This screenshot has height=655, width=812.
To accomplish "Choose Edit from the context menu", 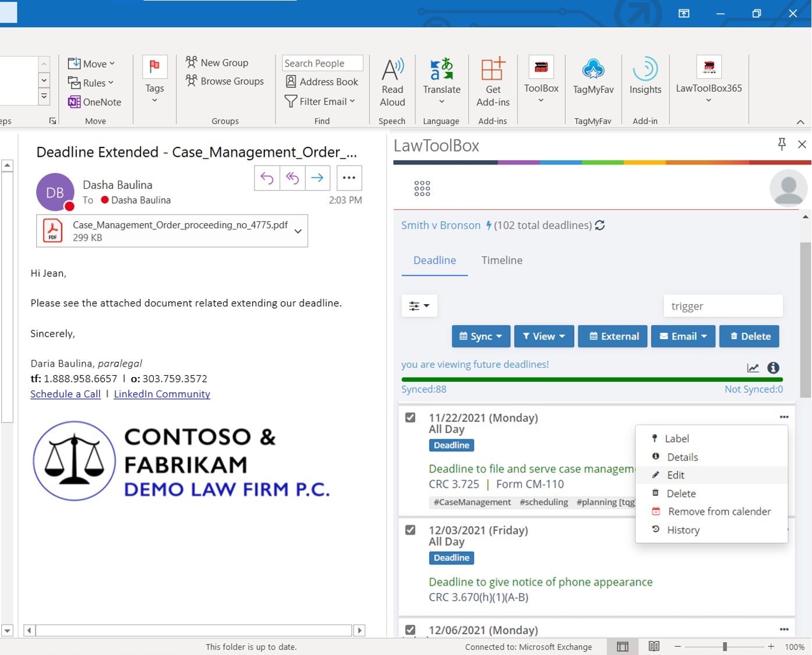I will 675,475.
